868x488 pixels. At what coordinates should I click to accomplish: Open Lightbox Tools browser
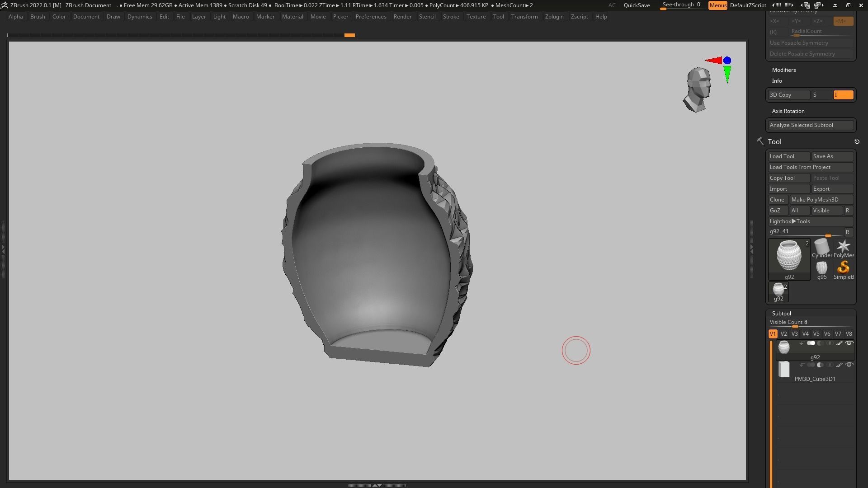(x=811, y=221)
